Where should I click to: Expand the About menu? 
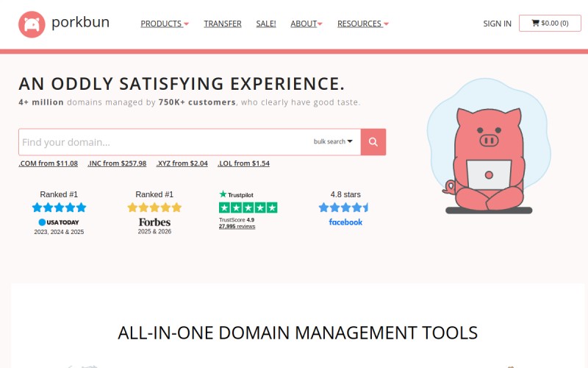[306, 24]
